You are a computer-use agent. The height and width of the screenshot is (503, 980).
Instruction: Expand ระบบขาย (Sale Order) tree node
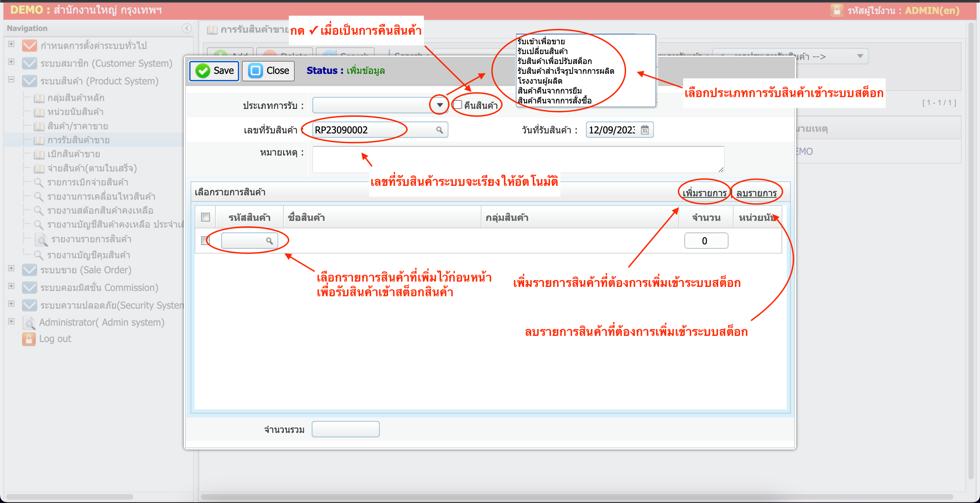pos(12,269)
